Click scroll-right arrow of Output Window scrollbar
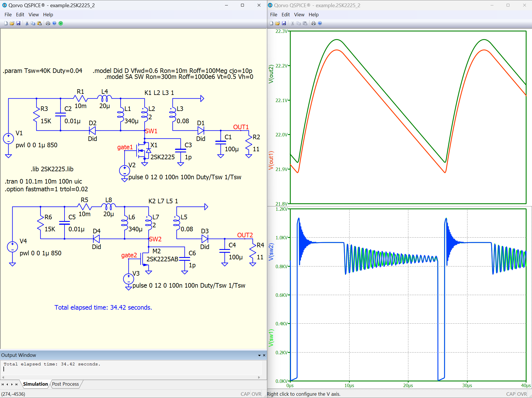The image size is (532, 398). pos(259,377)
